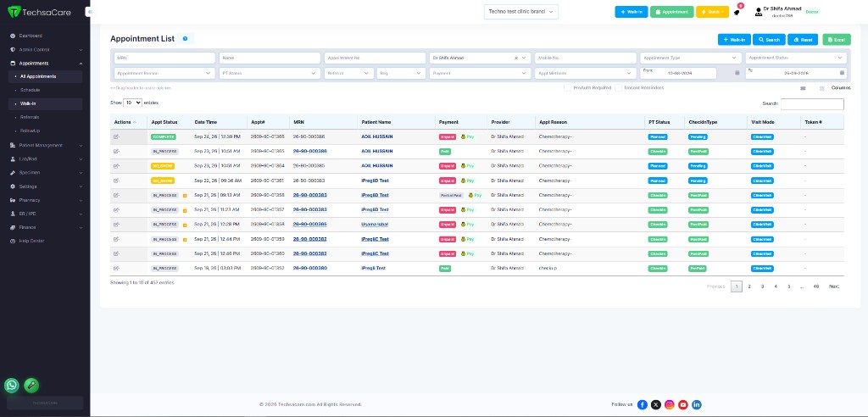Open the Facebook follow icon
Viewport: 868px width, 417px height.
point(643,405)
